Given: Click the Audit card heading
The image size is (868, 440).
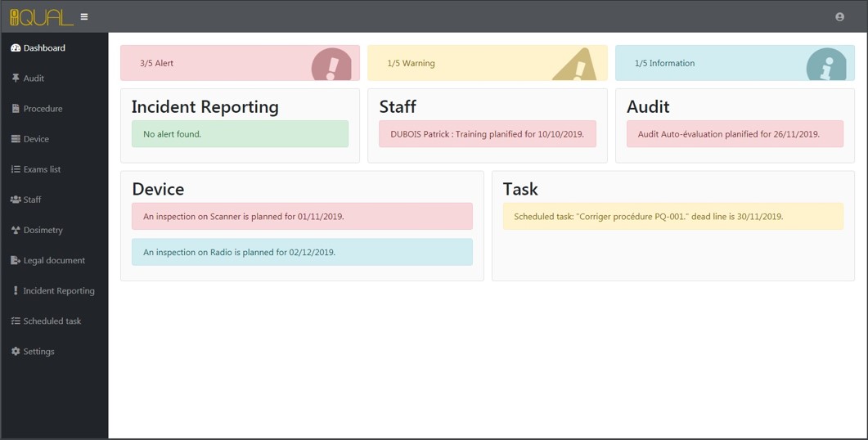Looking at the screenshot, I should point(648,107).
